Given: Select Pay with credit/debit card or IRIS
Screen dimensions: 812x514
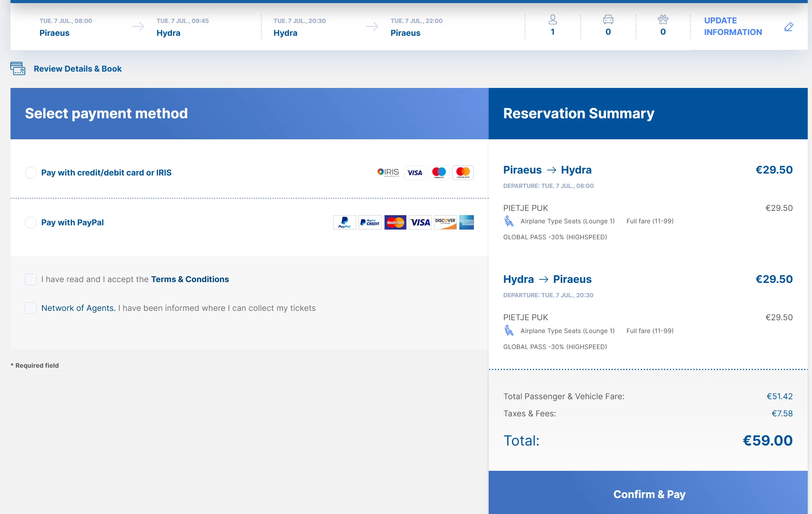Looking at the screenshot, I should 31,173.
